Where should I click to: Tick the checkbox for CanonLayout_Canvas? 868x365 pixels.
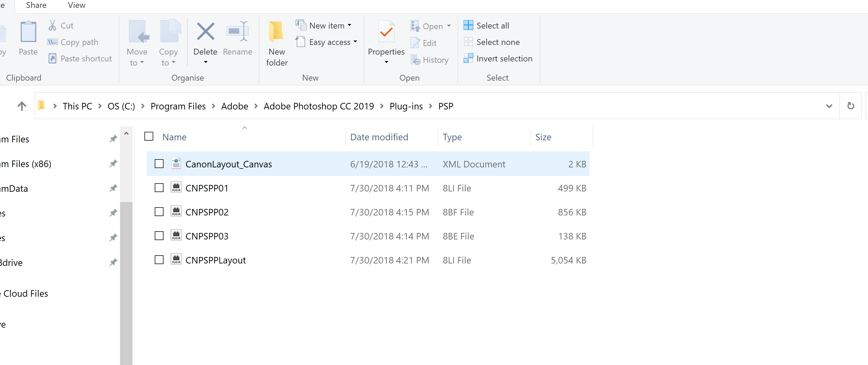(159, 164)
